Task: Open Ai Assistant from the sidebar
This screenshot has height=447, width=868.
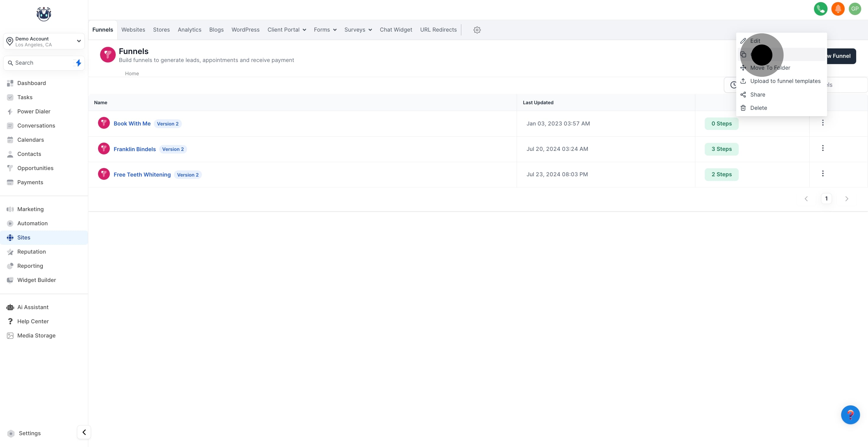Action: [33, 307]
